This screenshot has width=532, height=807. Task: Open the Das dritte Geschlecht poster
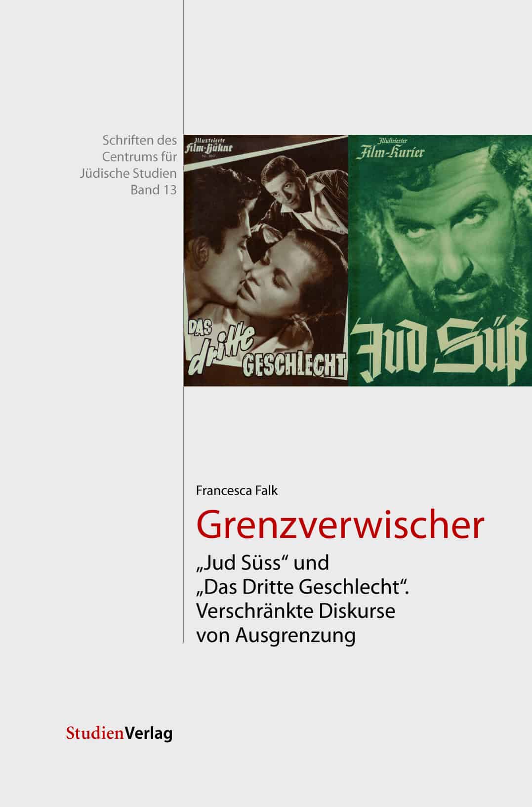(x=266, y=260)
